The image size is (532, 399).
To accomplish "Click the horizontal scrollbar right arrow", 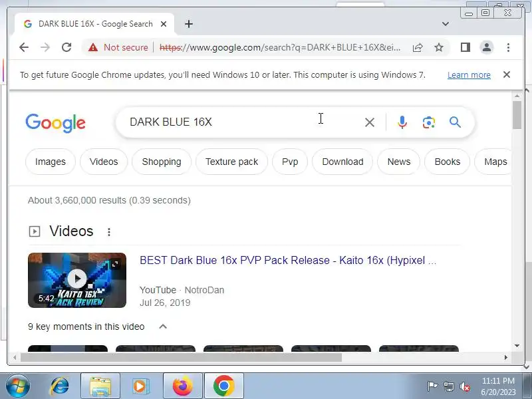I will click(x=506, y=357).
